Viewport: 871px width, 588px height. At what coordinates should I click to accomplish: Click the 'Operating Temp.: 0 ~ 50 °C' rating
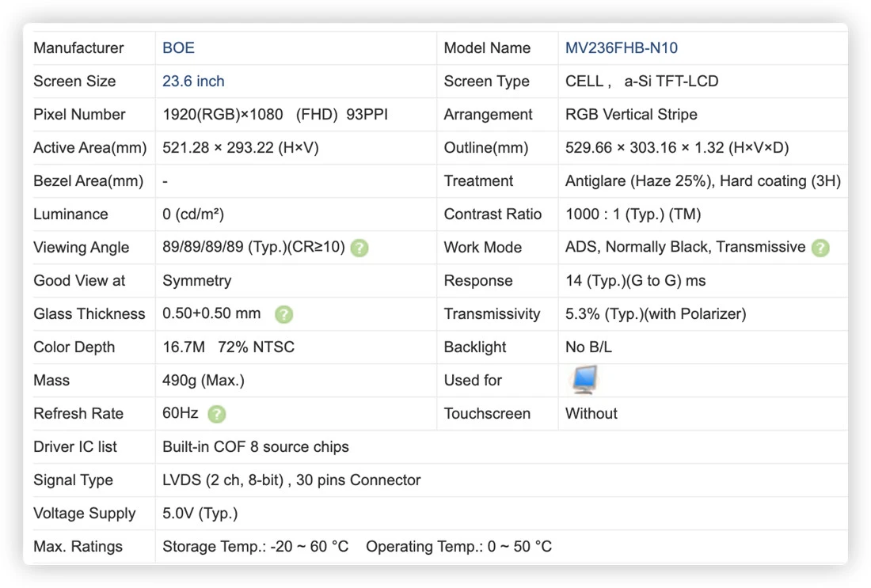[458, 547]
